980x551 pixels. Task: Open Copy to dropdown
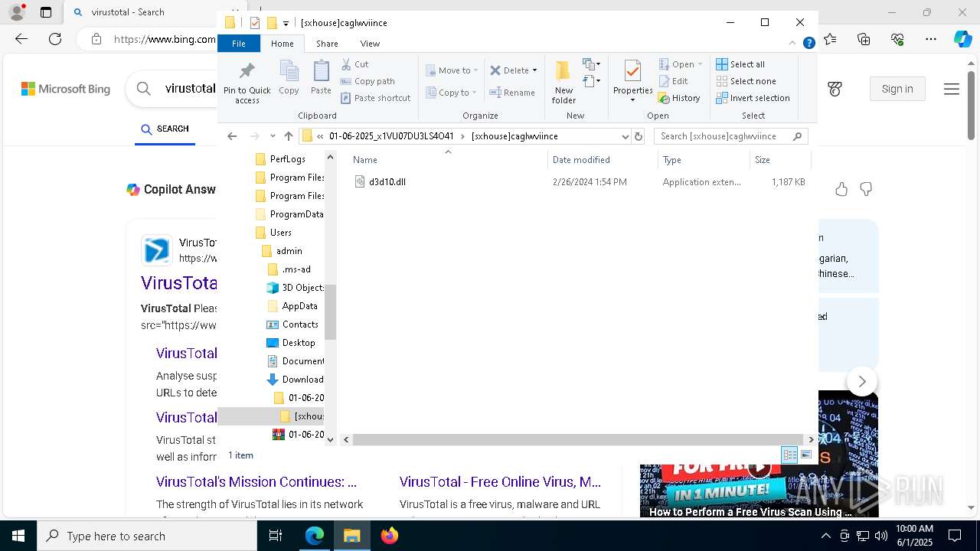[x=452, y=93]
